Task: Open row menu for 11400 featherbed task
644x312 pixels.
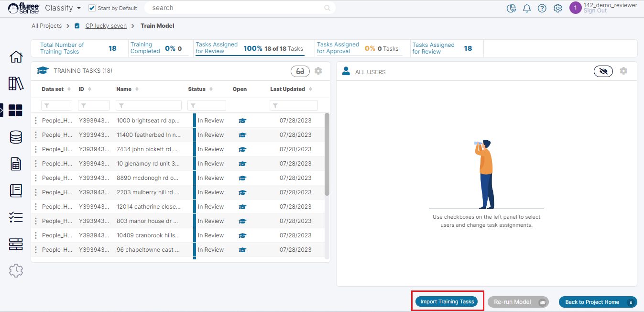Action: (x=36, y=135)
